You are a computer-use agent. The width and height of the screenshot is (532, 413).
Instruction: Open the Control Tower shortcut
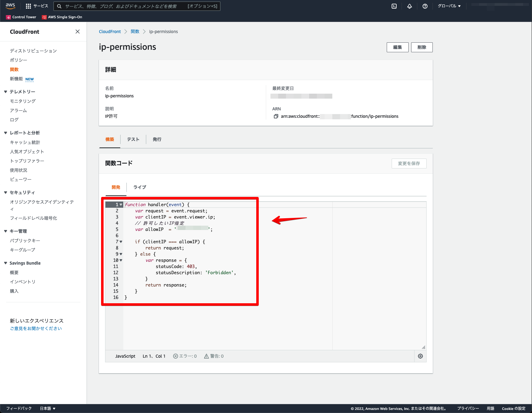(x=21, y=17)
